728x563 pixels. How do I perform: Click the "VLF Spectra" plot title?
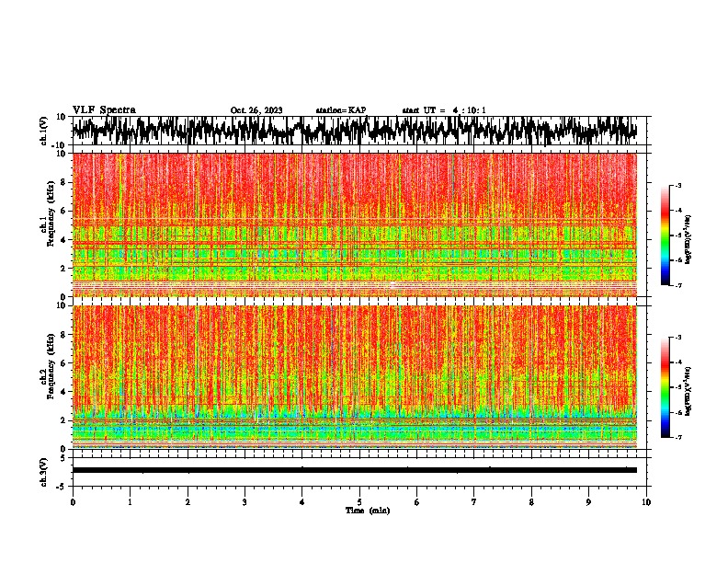[104, 109]
